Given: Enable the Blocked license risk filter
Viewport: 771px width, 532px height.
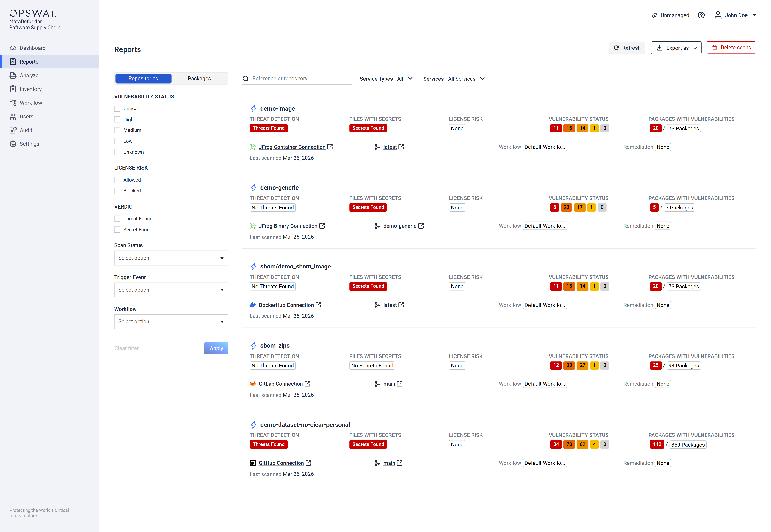Looking at the screenshot, I should point(117,191).
